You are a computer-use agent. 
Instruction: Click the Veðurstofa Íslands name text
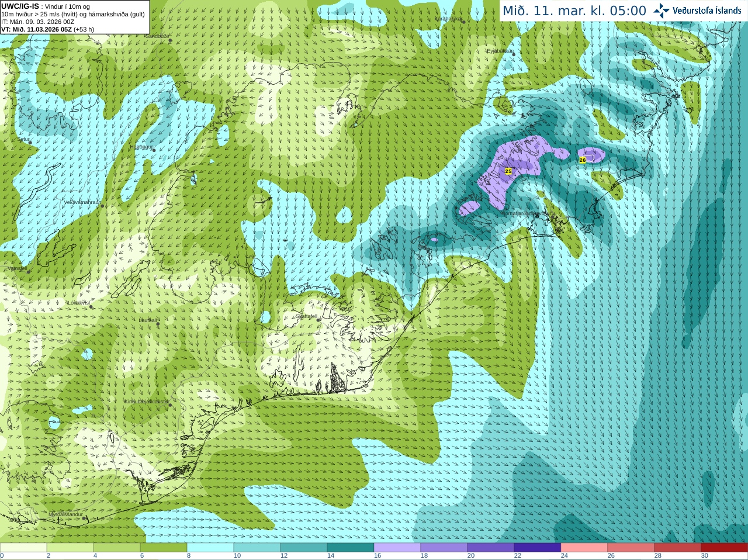(707, 11)
